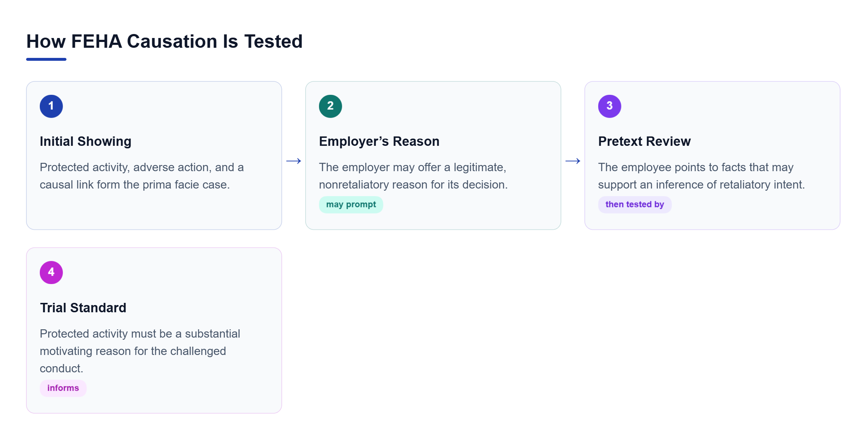Image resolution: width=868 pixels, height=440 pixels.
Task: Select the 'then tested by' tag
Action: pos(635,204)
